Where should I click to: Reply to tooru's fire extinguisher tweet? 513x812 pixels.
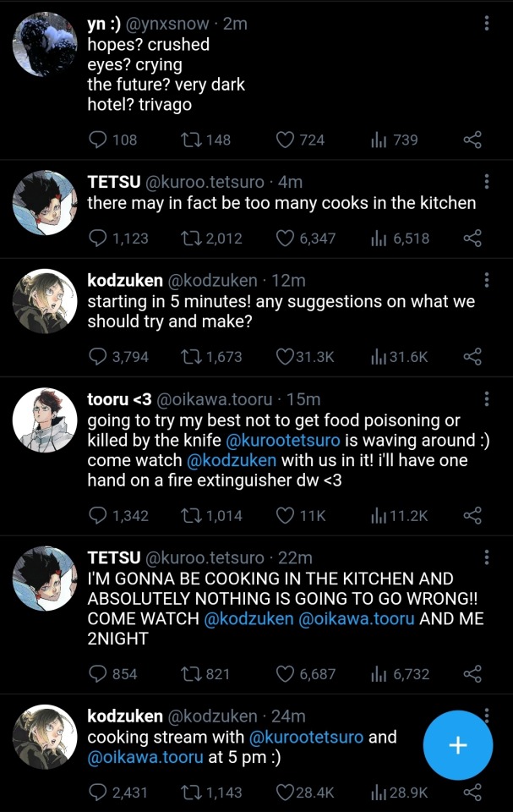pyautogui.click(x=99, y=515)
